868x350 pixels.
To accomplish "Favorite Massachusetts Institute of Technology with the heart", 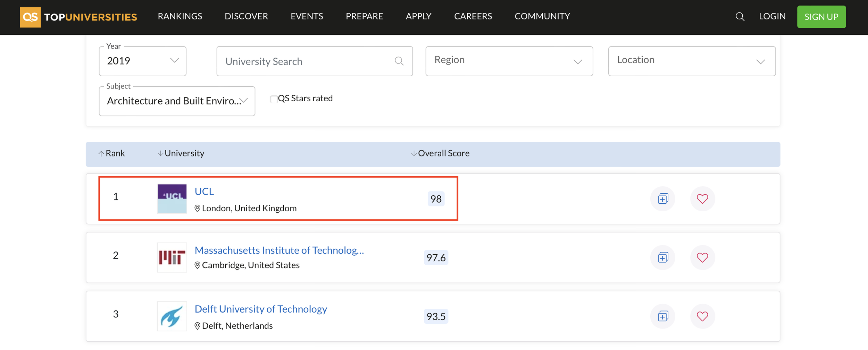I will pos(702,258).
